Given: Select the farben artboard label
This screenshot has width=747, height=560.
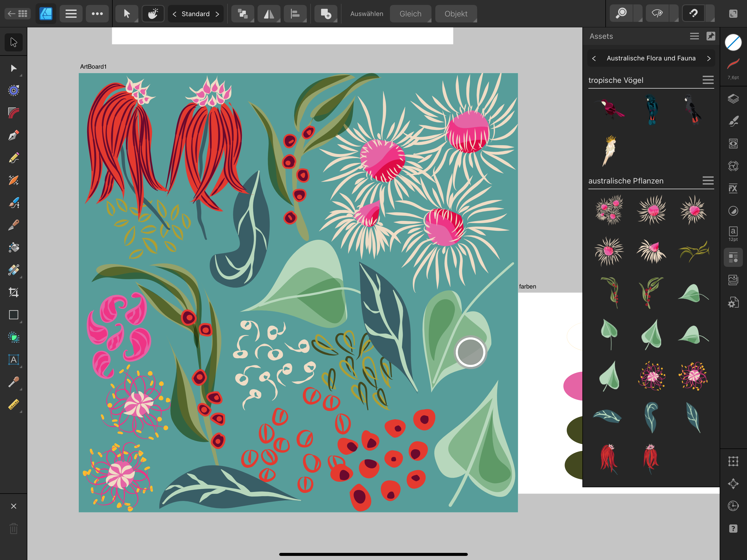Looking at the screenshot, I should 527,287.
